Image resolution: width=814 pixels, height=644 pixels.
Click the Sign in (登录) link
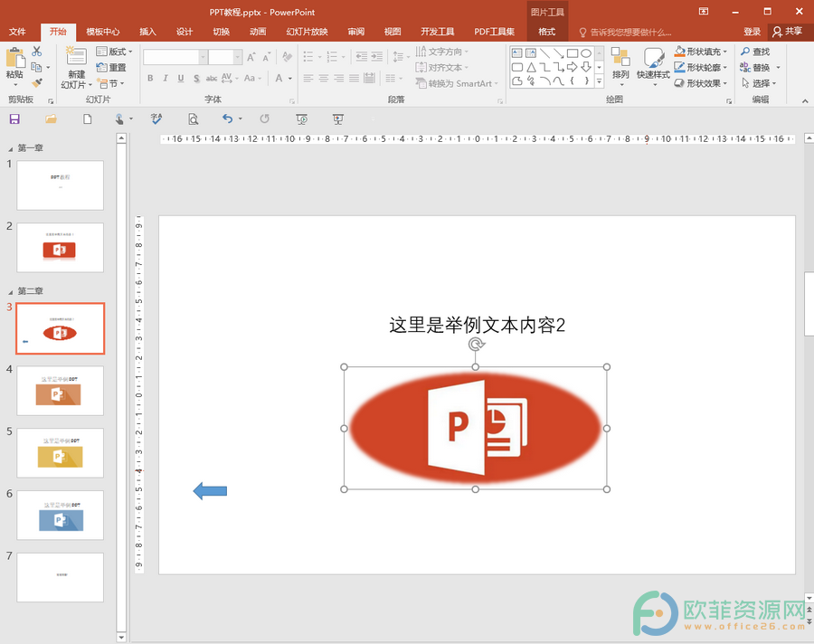752,32
